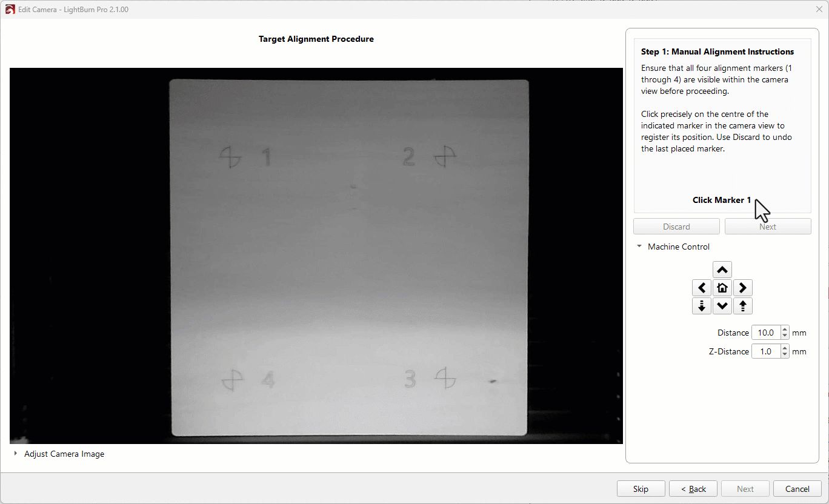Close the Edit Camera window
Screen dimensions: 829x504
(819, 10)
